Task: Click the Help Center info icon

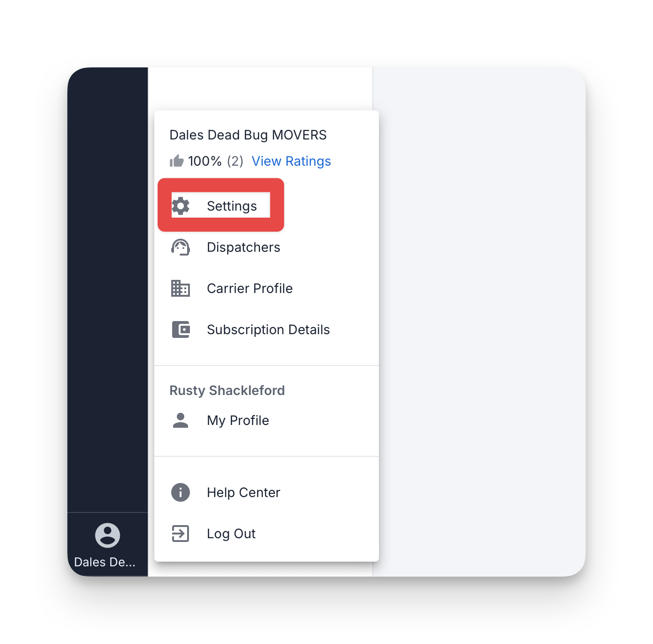Action: pos(181,492)
